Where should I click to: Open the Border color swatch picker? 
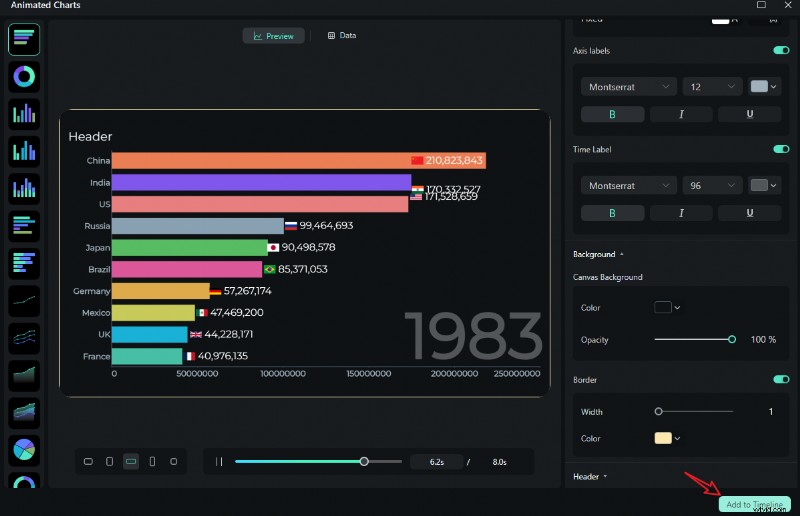(x=667, y=438)
